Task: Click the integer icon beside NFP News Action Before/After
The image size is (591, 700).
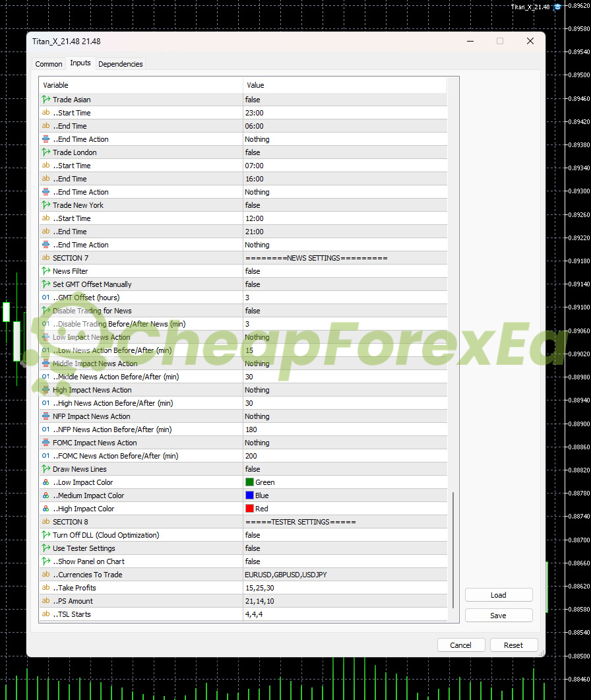Action: click(46, 429)
